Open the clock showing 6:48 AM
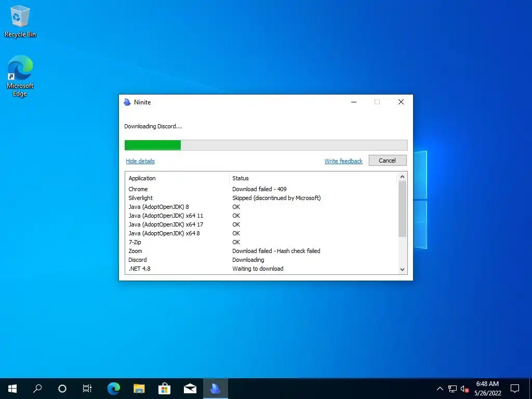Screen dimensions: 532x399 pos(487,389)
